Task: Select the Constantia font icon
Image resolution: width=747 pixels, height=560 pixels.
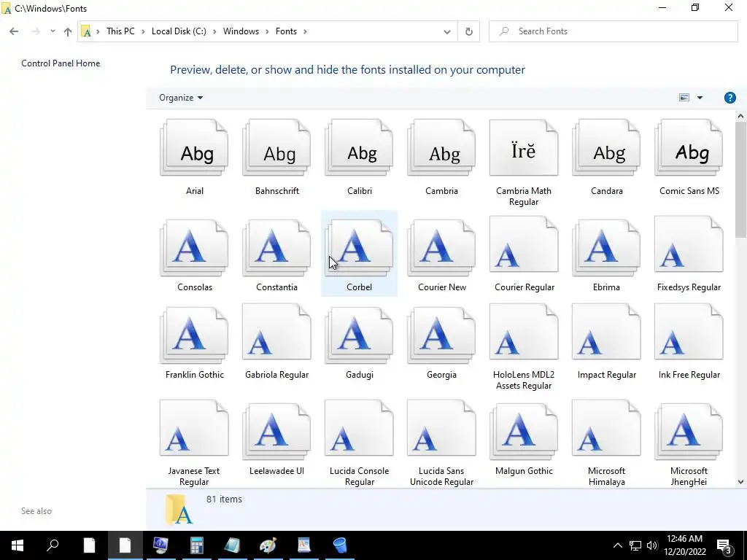Action: coord(276,248)
